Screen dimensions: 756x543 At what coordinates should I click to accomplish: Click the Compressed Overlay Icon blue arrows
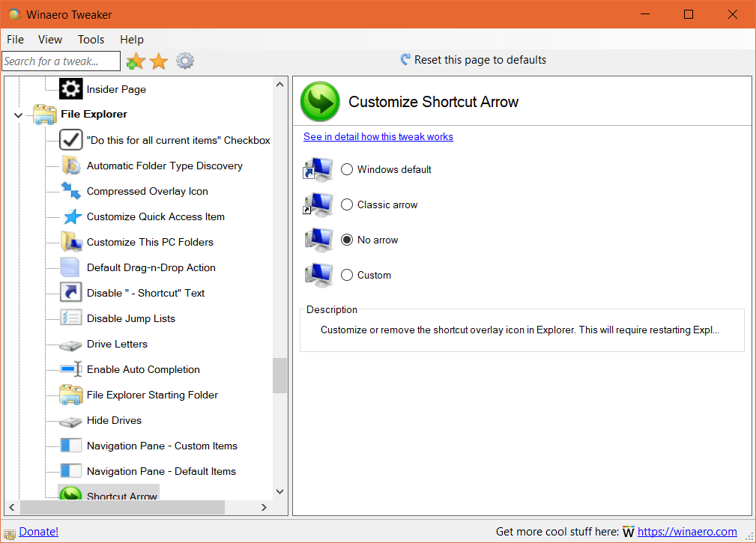click(x=71, y=191)
